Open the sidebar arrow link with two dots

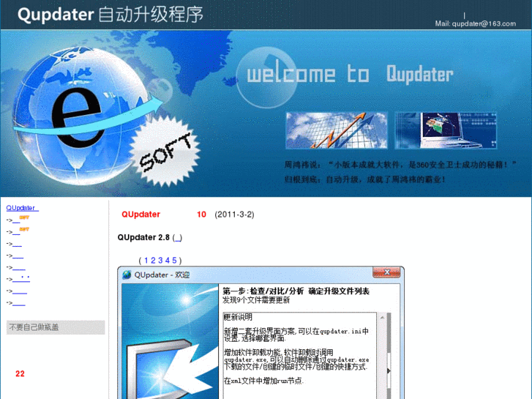coord(21,279)
